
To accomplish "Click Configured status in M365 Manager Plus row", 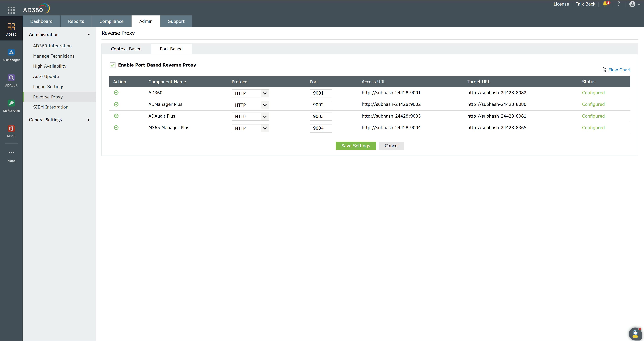I will [x=593, y=128].
